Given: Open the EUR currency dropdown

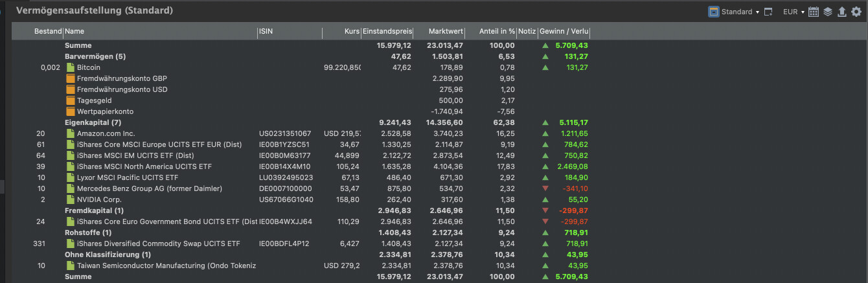Looking at the screenshot, I should [x=793, y=12].
